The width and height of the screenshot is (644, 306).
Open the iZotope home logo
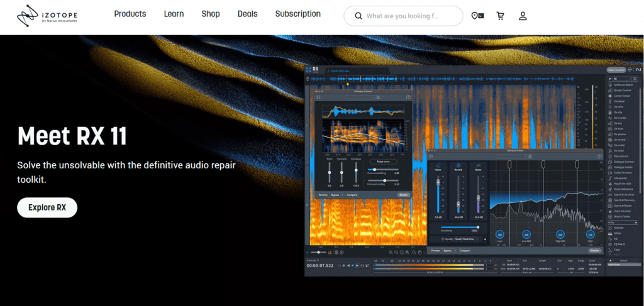click(47, 16)
